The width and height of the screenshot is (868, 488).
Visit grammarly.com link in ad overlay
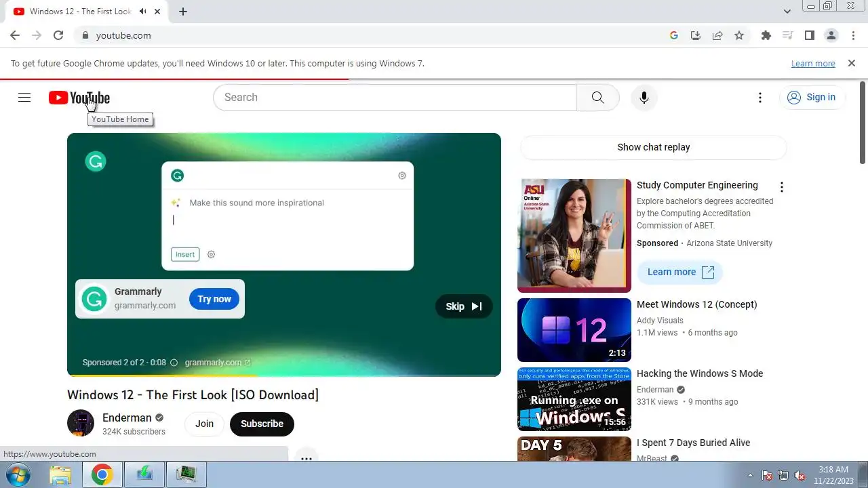[217, 363]
